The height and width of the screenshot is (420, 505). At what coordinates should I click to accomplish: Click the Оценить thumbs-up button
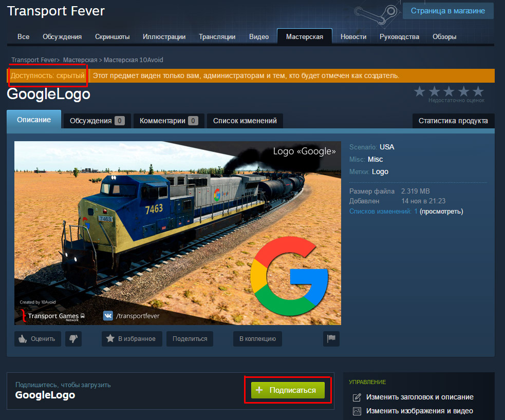[38, 338]
